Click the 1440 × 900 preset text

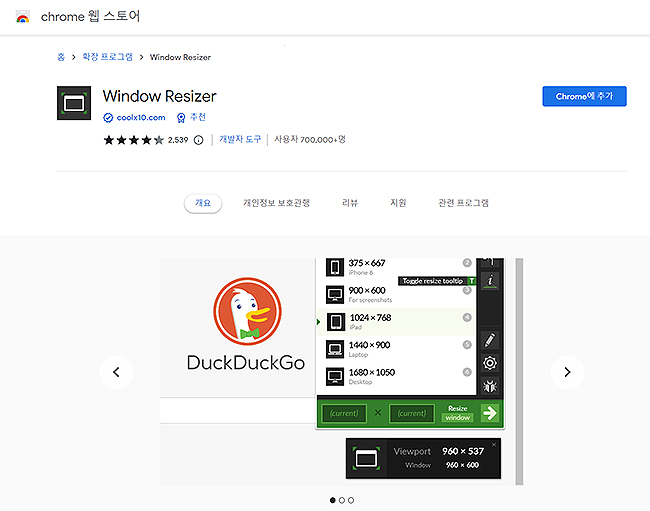(x=369, y=345)
